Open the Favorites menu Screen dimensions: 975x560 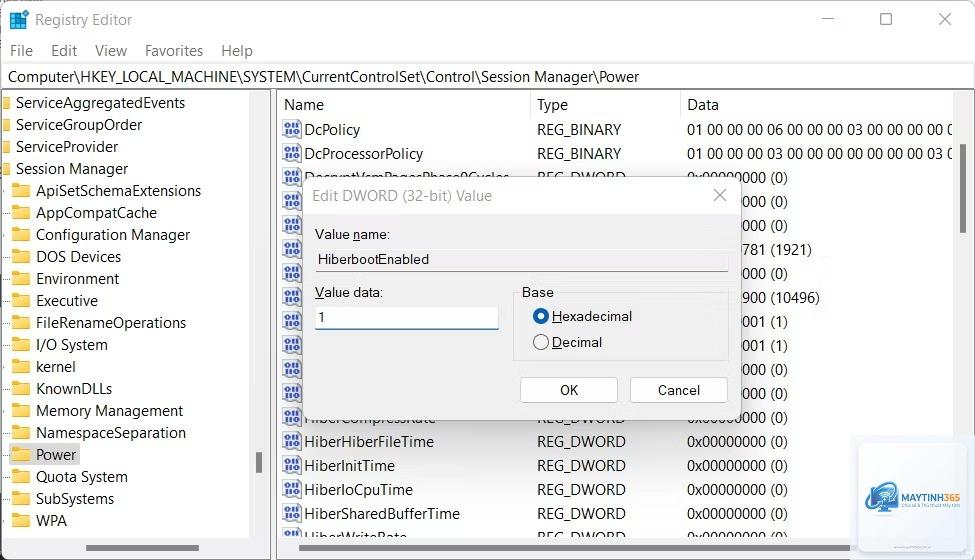[x=174, y=50]
